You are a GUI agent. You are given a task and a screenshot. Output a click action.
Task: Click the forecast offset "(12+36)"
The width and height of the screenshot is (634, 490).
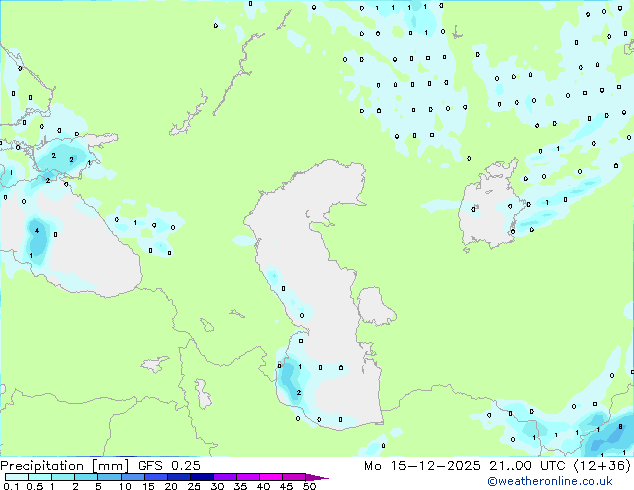(602, 466)
